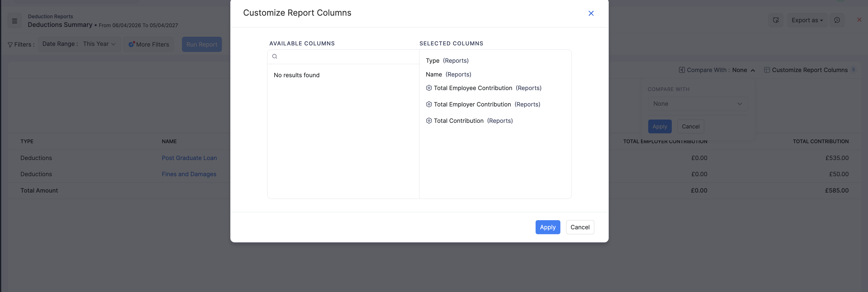Click the search icon in Available Columns
Screen dimensions: 868x292
pyautogui.click(x=275, y=56)
